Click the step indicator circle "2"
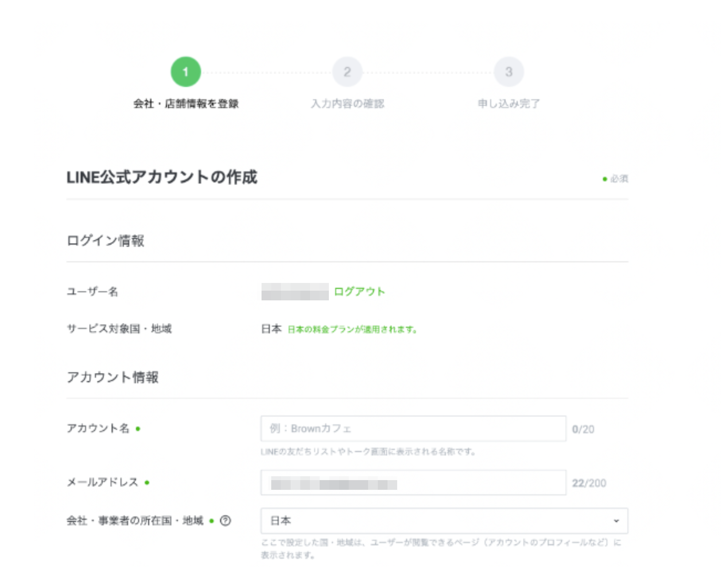The width and height of the screenshot is (728, 577). 347,71
